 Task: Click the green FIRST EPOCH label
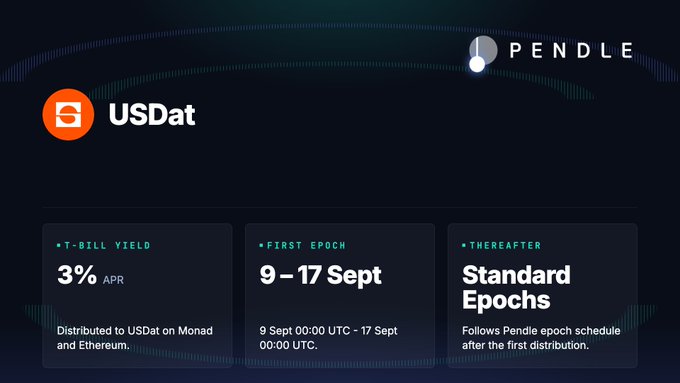306,246
